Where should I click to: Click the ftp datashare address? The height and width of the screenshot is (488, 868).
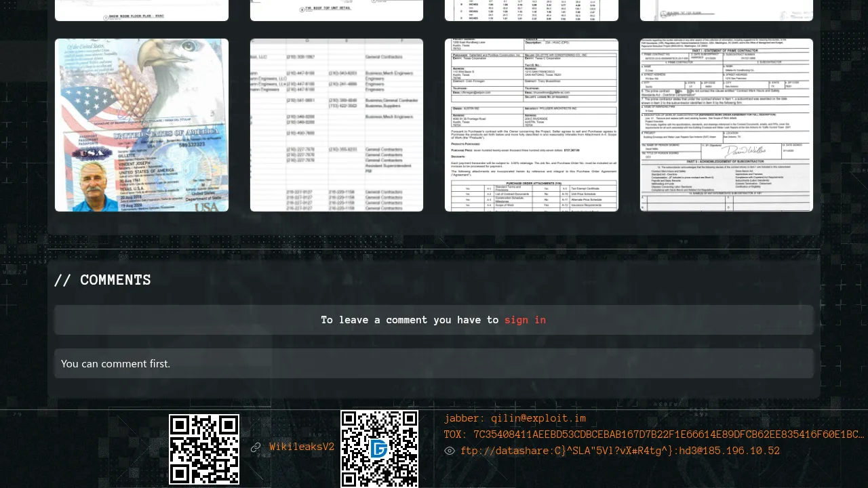(x=620, y=451)
